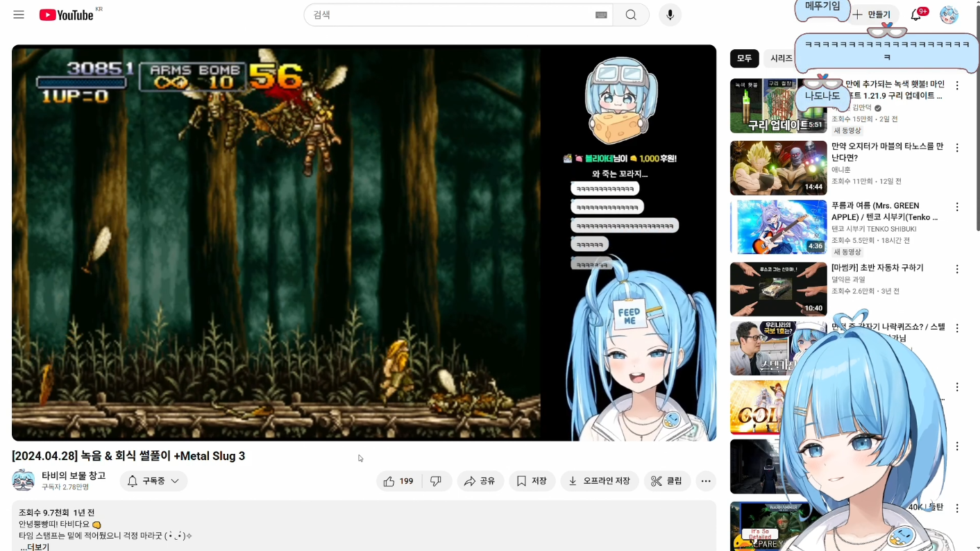
Task: Open 만약 오지터가 마블의 타노스를 만난다면 title
Action: click(888, 152)
